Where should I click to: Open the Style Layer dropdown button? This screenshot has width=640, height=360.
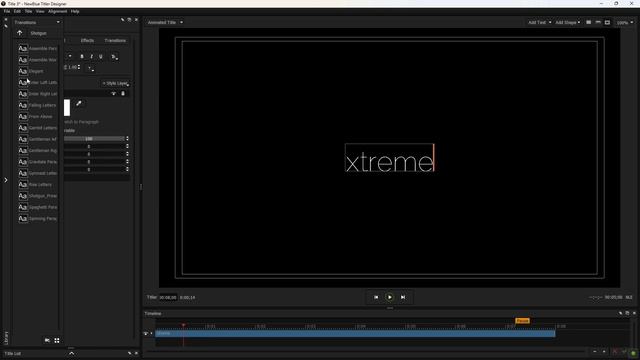(116, 83)
